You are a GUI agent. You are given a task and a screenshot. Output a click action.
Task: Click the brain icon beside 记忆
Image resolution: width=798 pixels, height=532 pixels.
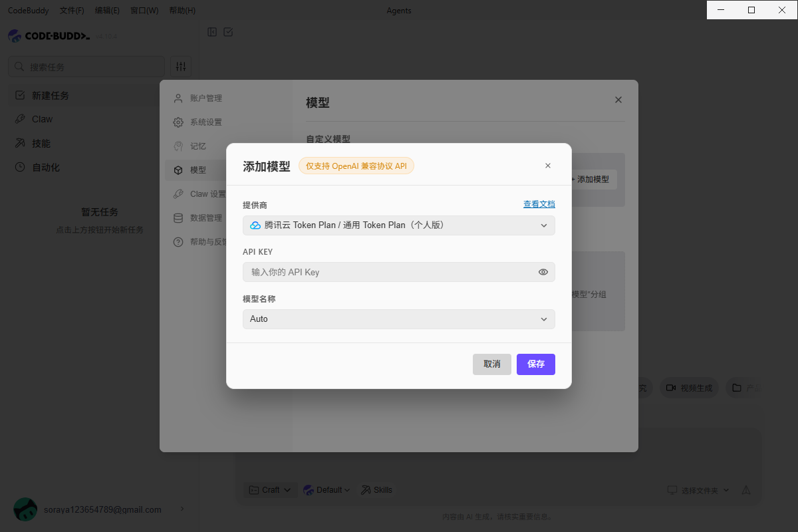178,146
